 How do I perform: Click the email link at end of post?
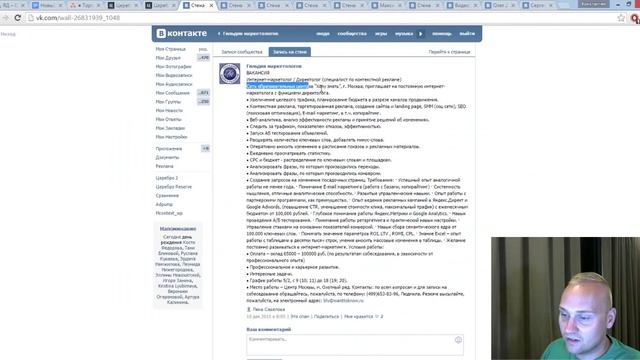coord(343,301)
